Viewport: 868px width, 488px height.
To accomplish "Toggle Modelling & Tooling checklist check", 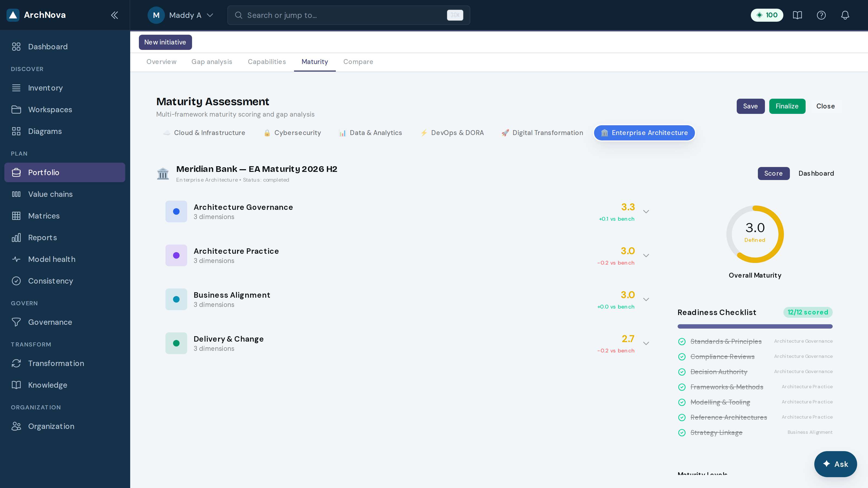I will (x=682, y=402).
